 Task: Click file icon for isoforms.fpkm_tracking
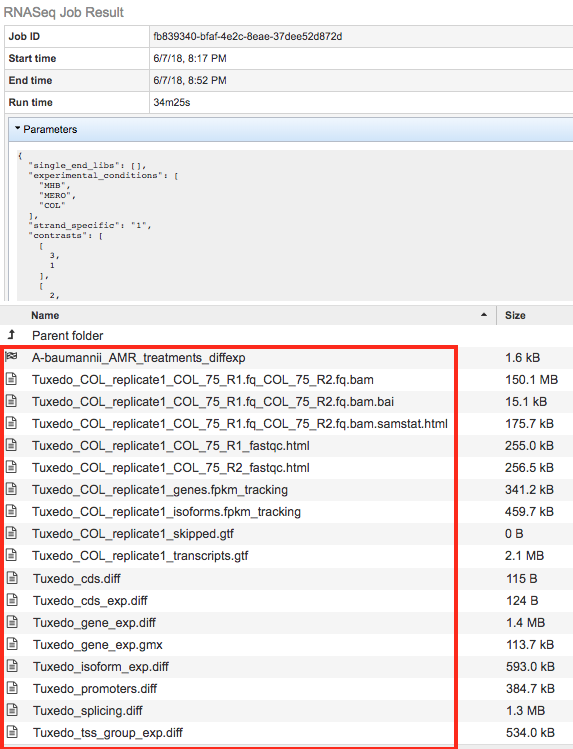pyautogui.click(x=11, y=511)
